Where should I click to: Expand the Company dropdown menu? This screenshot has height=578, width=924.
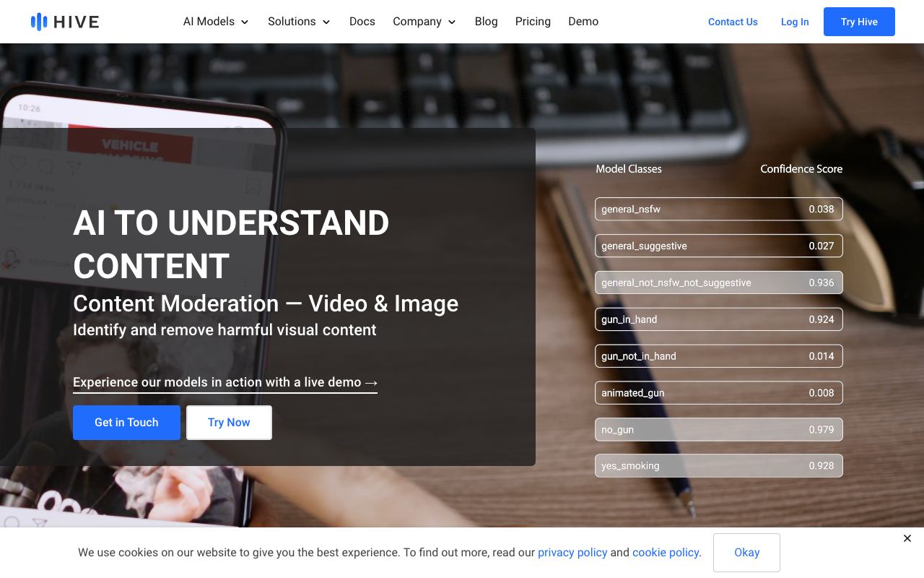pyautogui.click(x=424, y=22)
